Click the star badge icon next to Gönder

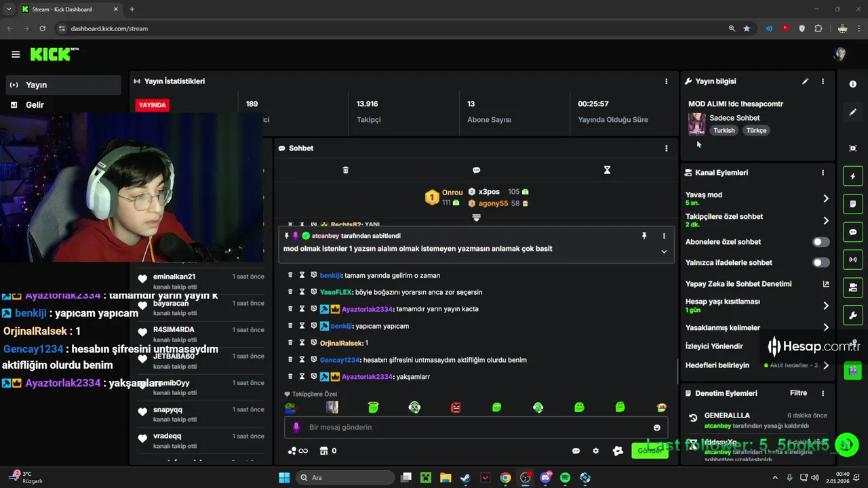[x=617, y=451]
